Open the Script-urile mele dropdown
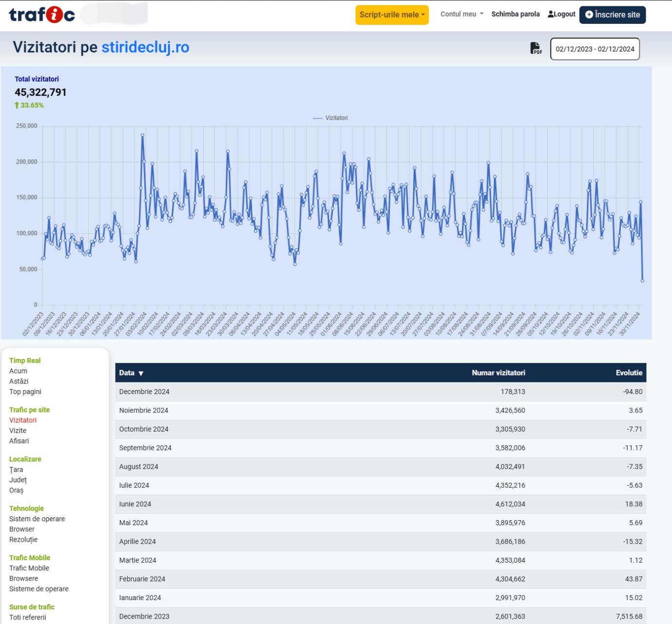The height and width of the screenshot is (624, 672). pyautogui.click(x=392, y=15)
